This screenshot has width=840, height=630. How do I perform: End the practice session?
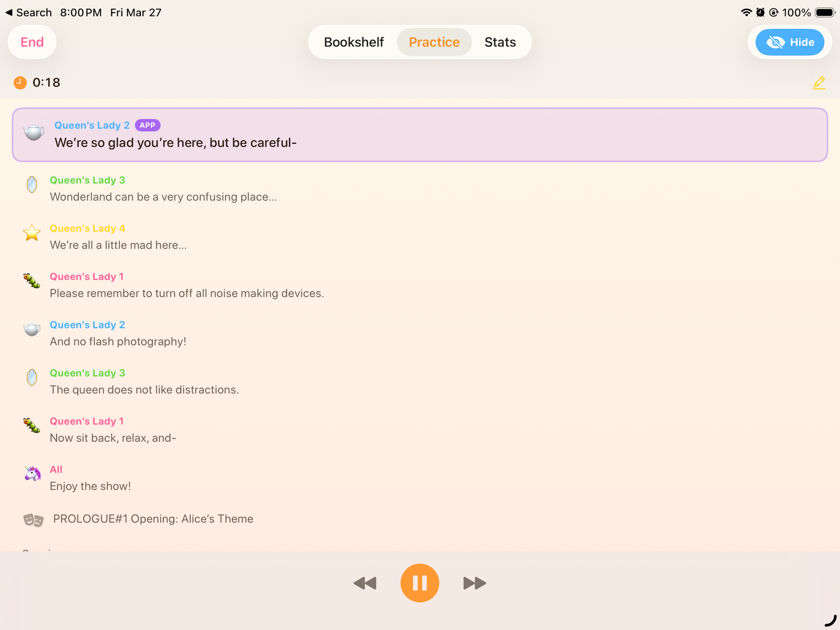click(x=32, y=42)
